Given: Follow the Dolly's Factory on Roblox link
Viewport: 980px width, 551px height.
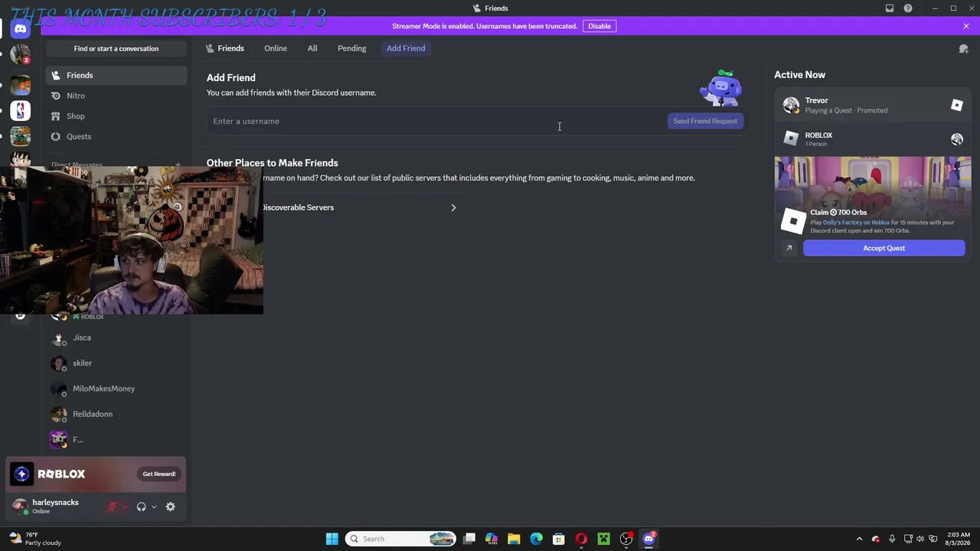Looking at the screenshot, I should (856, 223).
